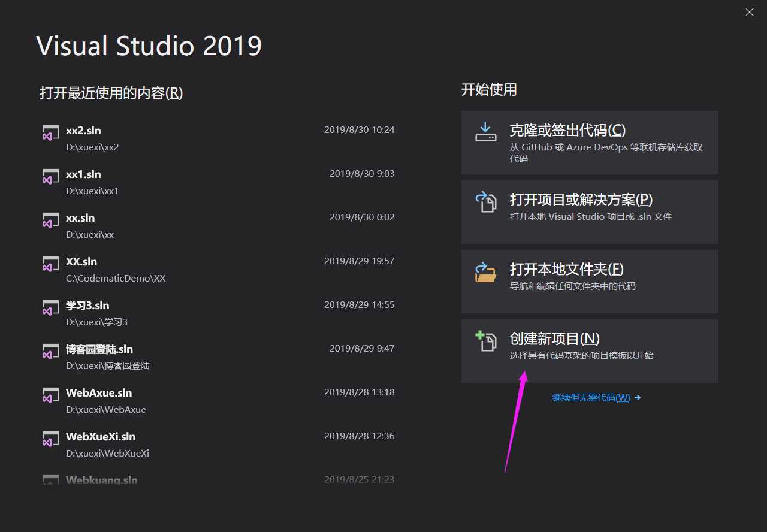The width and height of the screenshot is (767, 532).
Task: Click 打开项目或解决方案(P)
Action: tap(590, 211)
